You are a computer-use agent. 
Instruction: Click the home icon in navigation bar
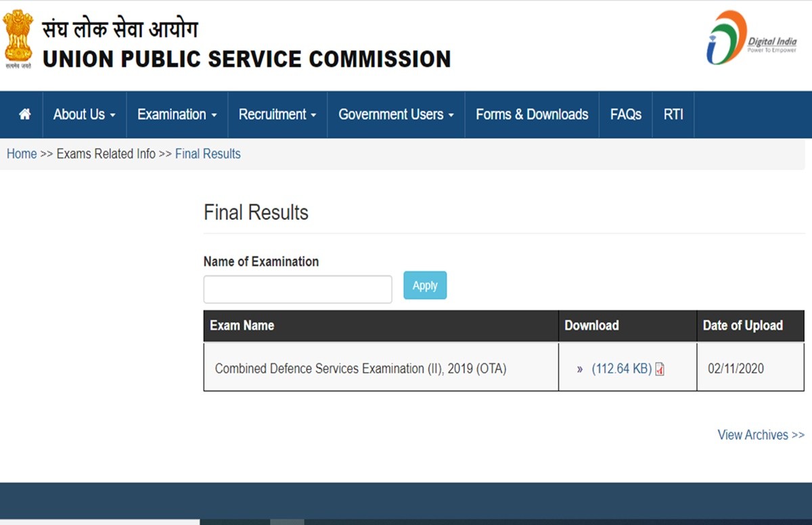click(25, 114)
